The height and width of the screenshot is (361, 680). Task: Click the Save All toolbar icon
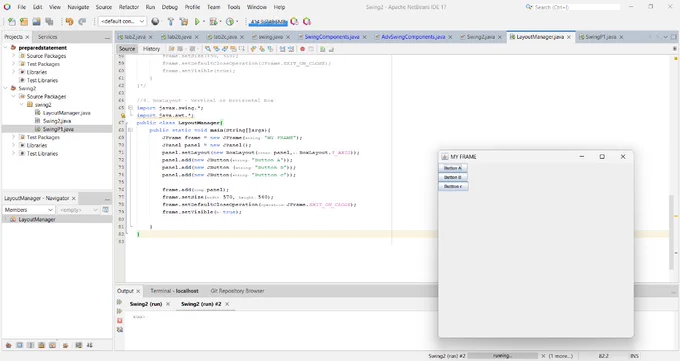pos(49,21)
